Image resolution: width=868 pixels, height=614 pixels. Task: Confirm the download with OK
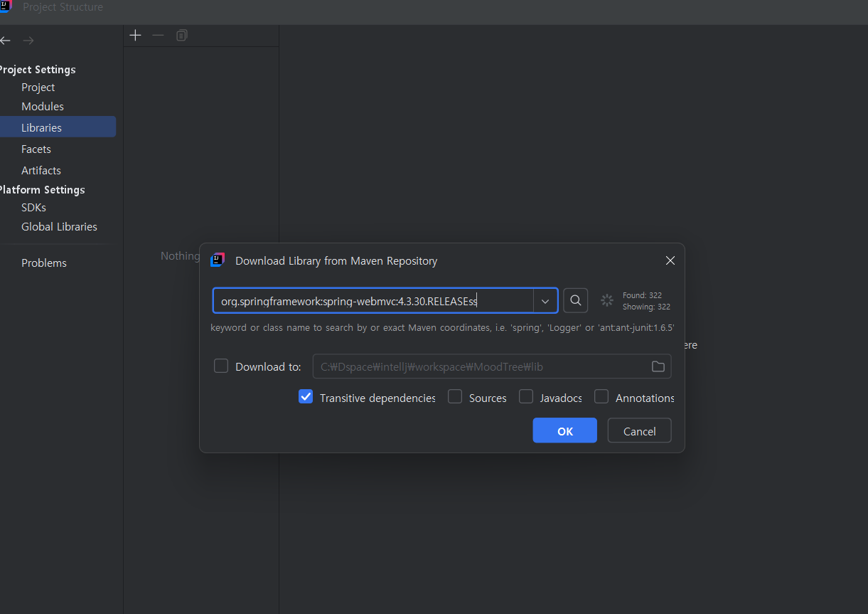point(565,430)
